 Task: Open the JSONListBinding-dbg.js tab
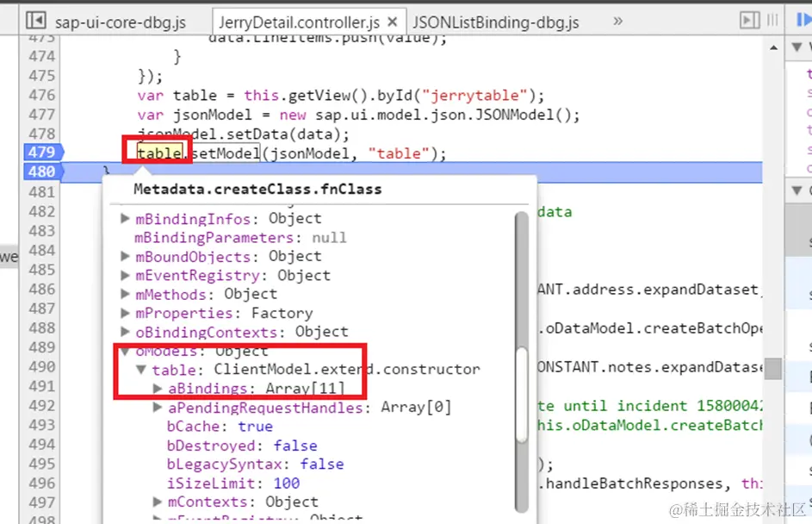(x=496, y=22)
